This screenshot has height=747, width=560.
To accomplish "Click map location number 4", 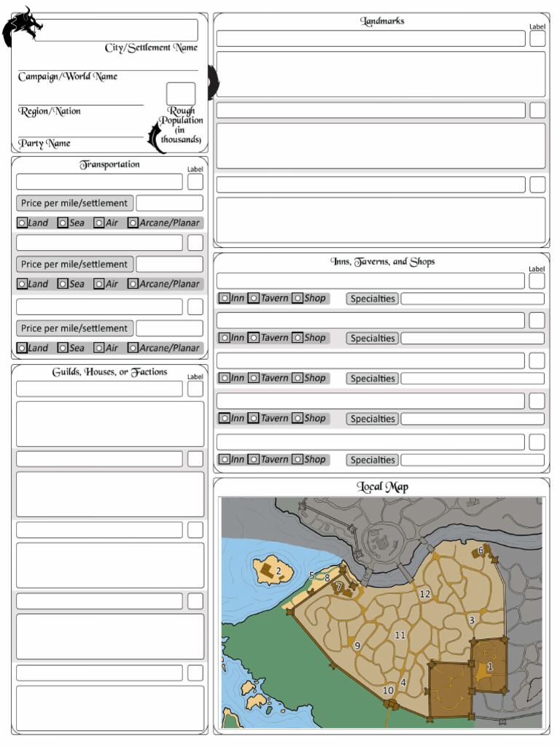I will click(402, 682).
